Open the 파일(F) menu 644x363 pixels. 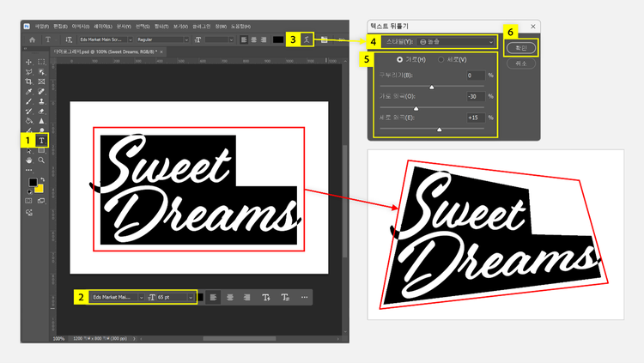click(x=41, y=27)
